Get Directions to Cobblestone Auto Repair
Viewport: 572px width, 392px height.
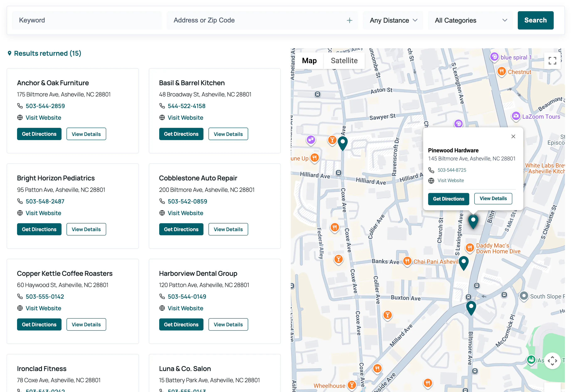click(181, 229)
